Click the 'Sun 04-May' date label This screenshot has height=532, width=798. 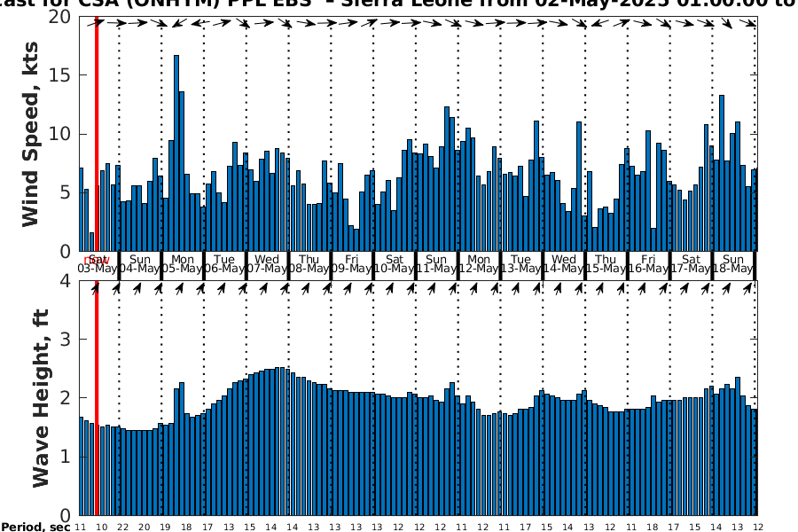(140, 263)
